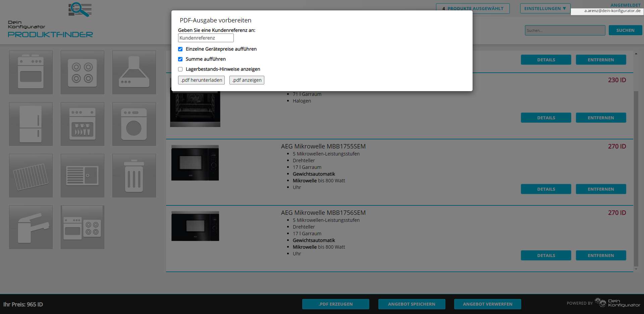Choose the faucet tap category icon
This screenshot has width=644, height=314.
click(x=31, y=227)
